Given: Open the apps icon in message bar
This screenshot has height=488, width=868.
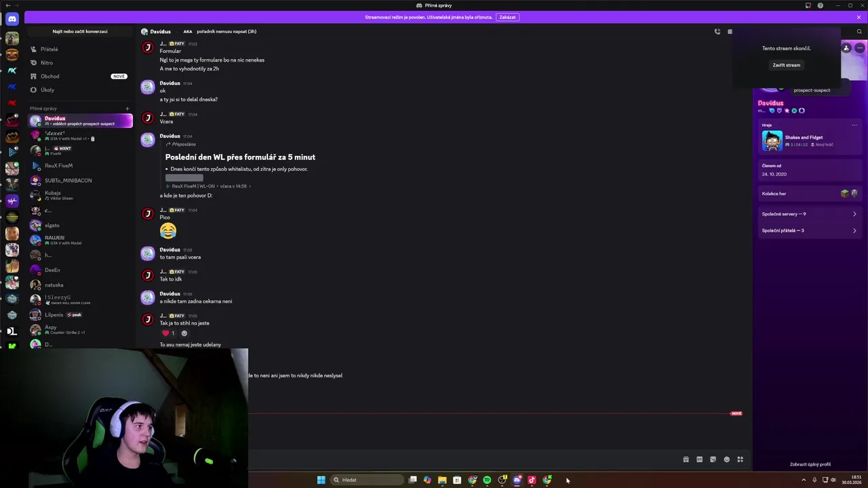Looking at the screenshot, I should [x=740, y=460].
